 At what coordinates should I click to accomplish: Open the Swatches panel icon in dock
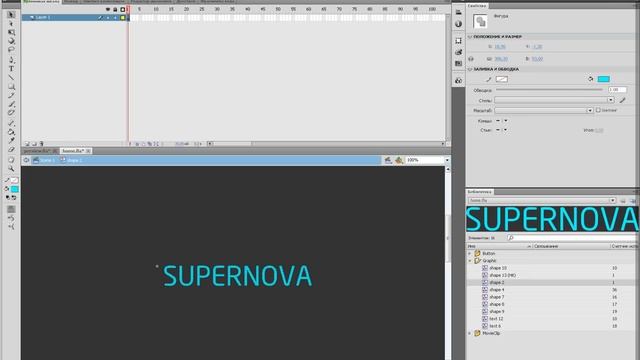point(458,64)
